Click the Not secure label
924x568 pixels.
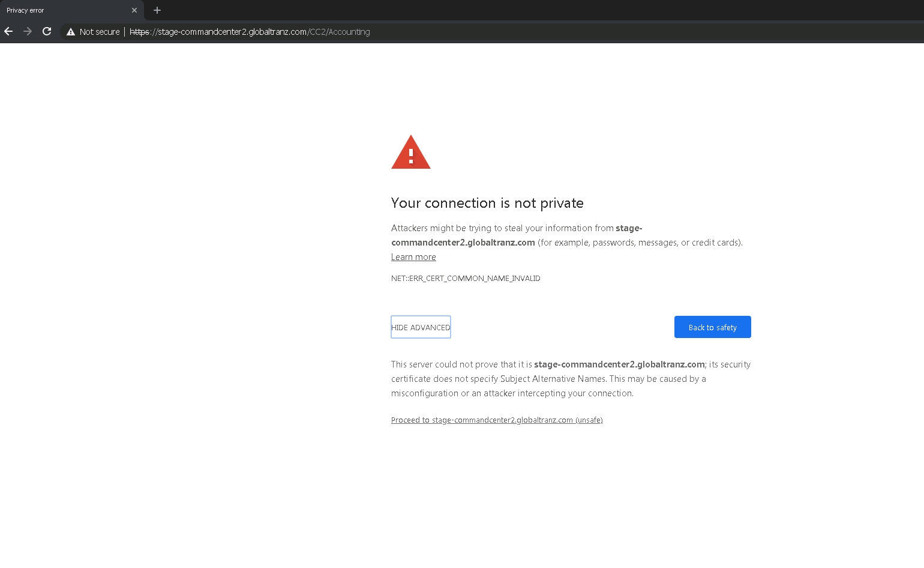[100, 32]
